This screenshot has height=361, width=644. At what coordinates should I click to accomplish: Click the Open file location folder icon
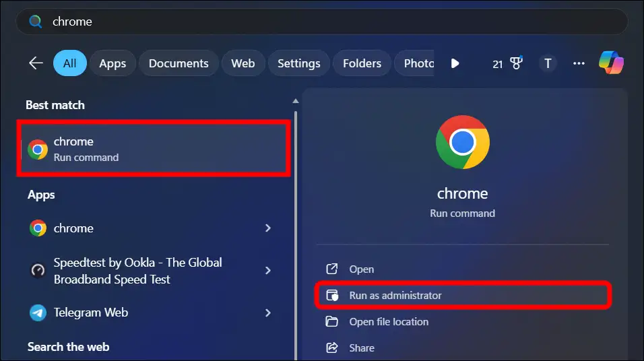[332, 321]
